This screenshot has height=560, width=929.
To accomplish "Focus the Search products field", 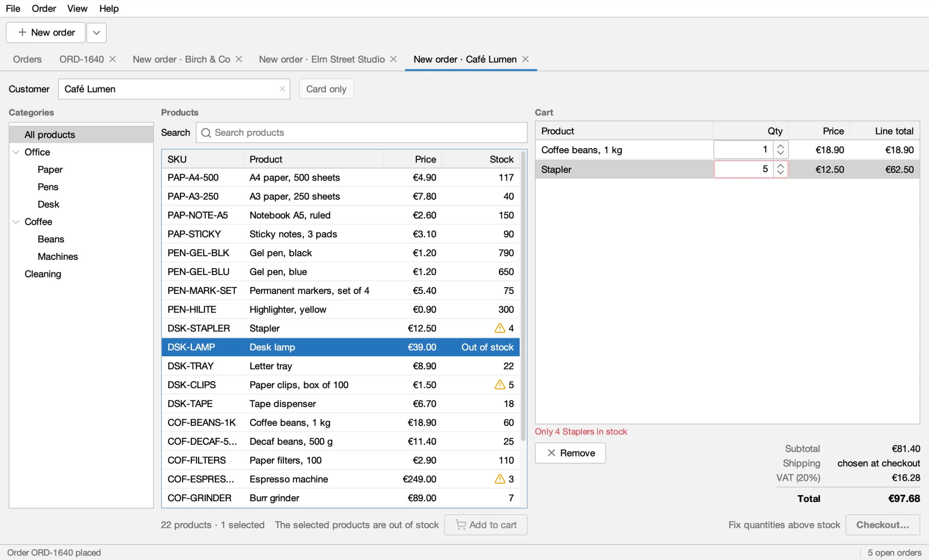I will [x=362, y=133].
